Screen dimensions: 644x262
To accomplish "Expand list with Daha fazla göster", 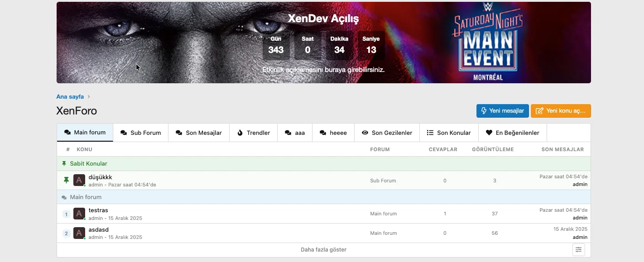I will point(323,250).
